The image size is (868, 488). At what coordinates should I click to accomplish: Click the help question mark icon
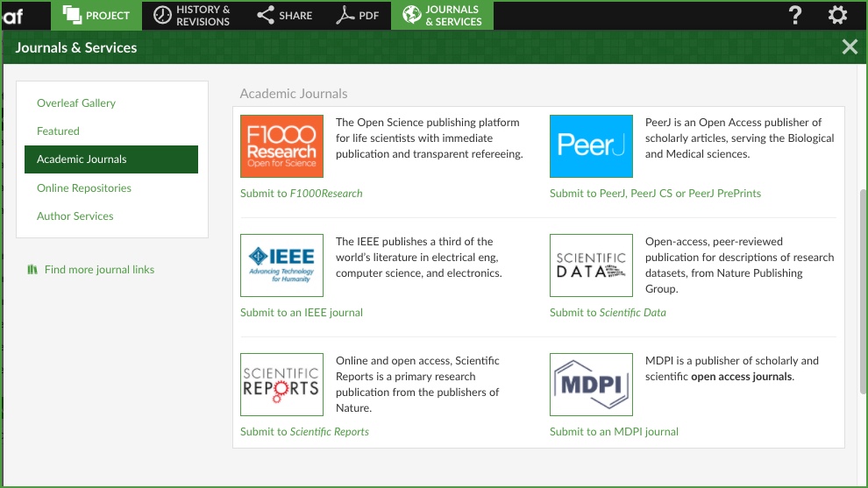click(x=795, y=15)
